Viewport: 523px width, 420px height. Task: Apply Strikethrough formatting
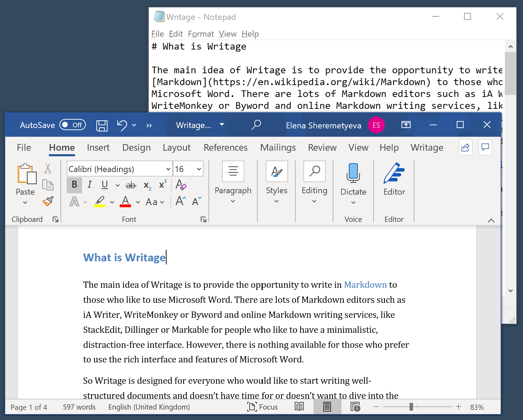pyautogui.click(x=131, y=185)
